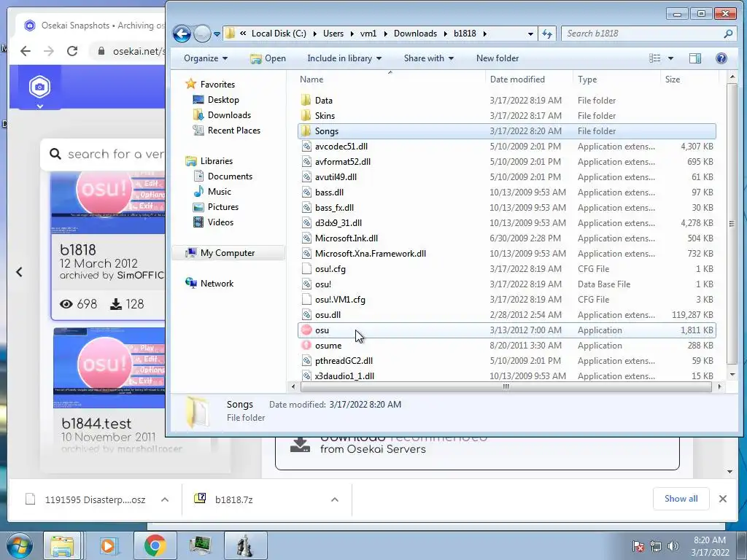Expand options for b1818.7z download

pyautogui.click(x=334, y=499)
